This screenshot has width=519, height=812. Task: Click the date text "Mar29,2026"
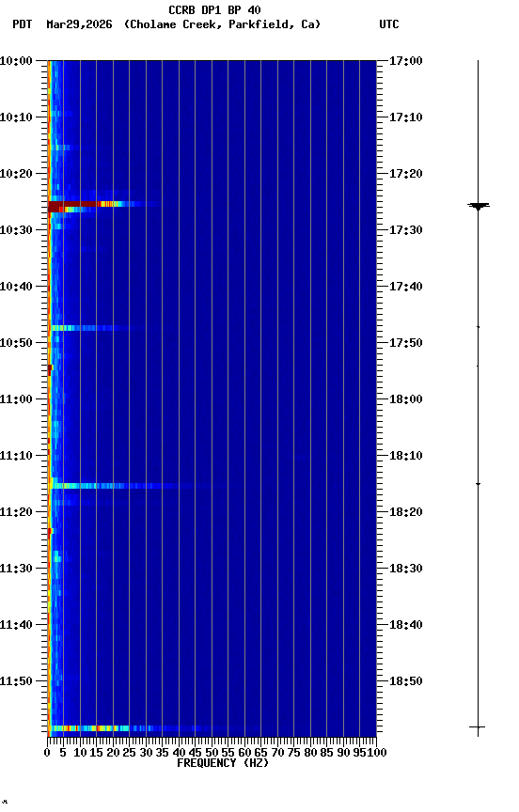click(79, 24)
